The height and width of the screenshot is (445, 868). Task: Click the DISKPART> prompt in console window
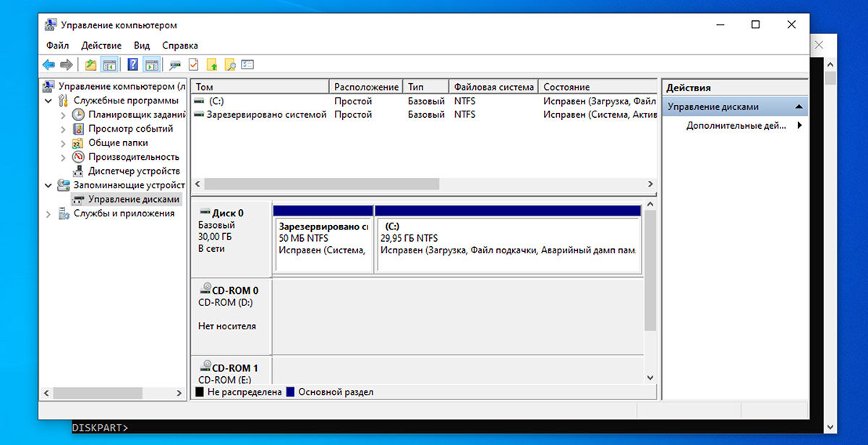click(101, 428)
